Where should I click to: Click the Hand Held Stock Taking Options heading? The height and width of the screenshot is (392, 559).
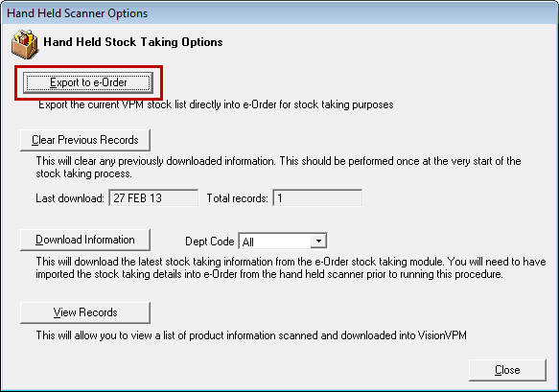tap(133, 42)
